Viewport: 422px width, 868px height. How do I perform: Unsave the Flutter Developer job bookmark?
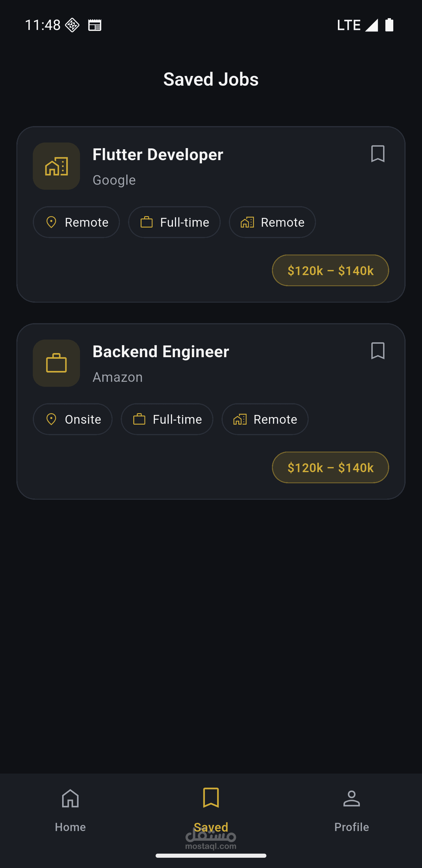tap(377, 154)
